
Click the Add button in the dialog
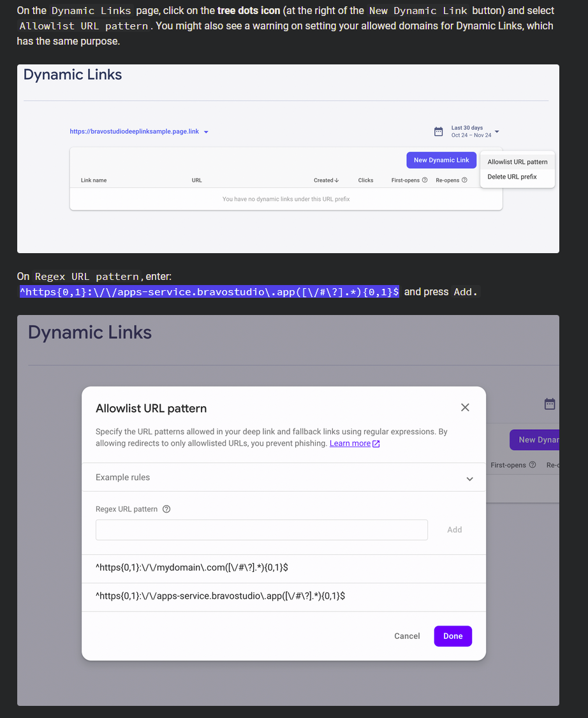pos(454,530)
